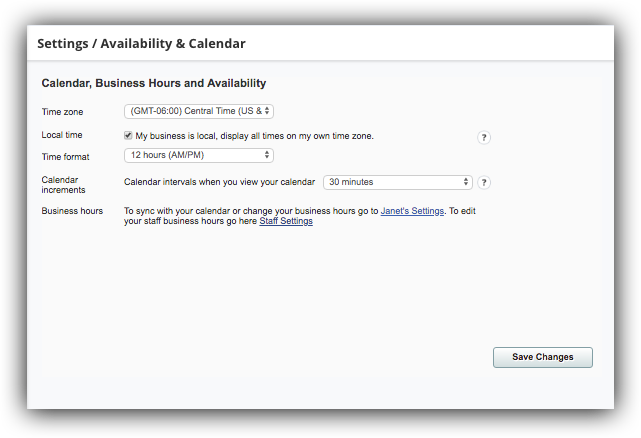The width and height of the screenshot is (641, 438).
Task: Click the Time format field label
Action: coord(65,157)
